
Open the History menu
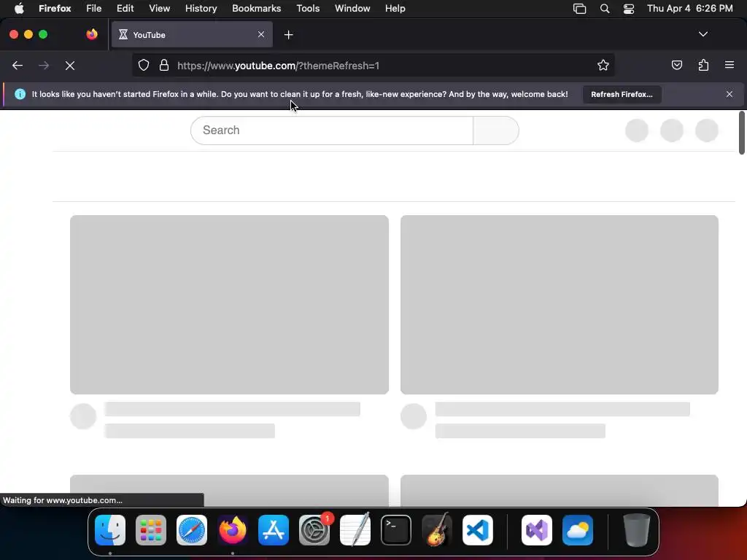point(201,9)
